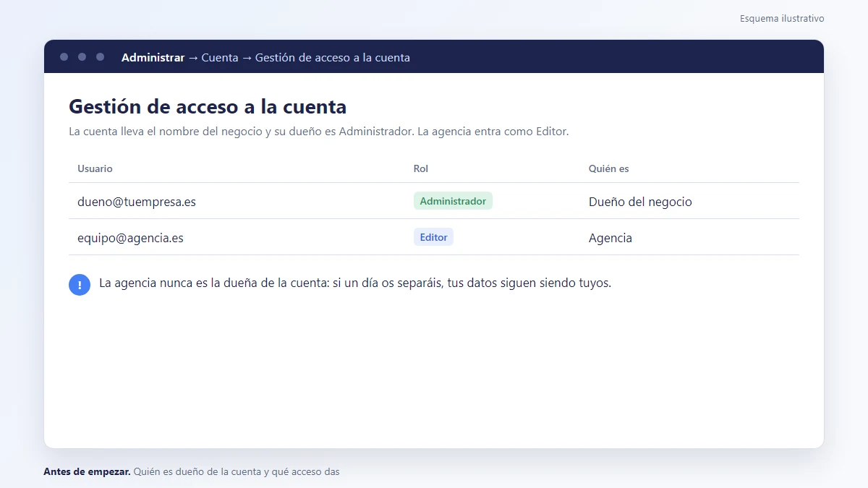The height and width of the screenshot is (488, 868).
Task: Click the Dueño del negocio cell
Action: (640, 202)
